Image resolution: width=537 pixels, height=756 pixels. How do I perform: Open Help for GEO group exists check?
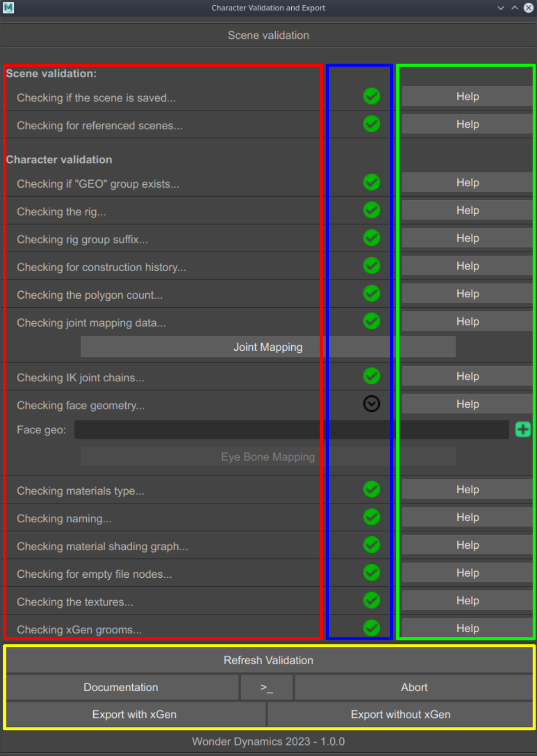467,182
